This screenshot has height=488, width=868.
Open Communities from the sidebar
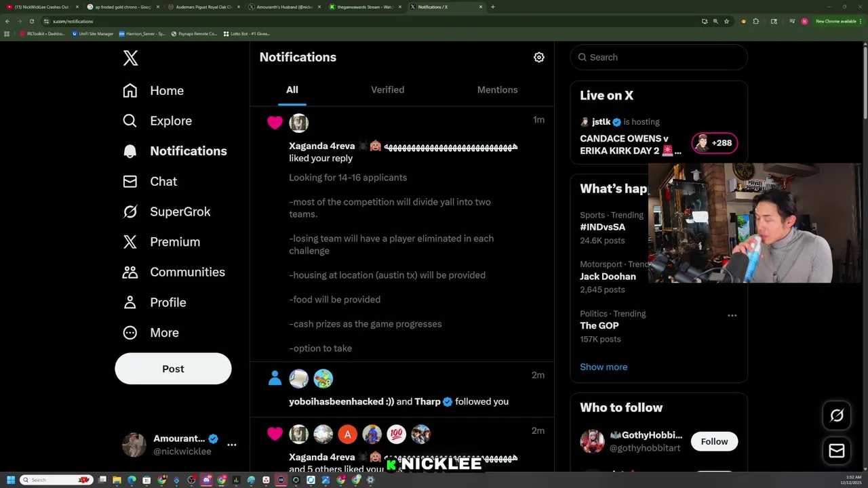click(x=174, y=272)
